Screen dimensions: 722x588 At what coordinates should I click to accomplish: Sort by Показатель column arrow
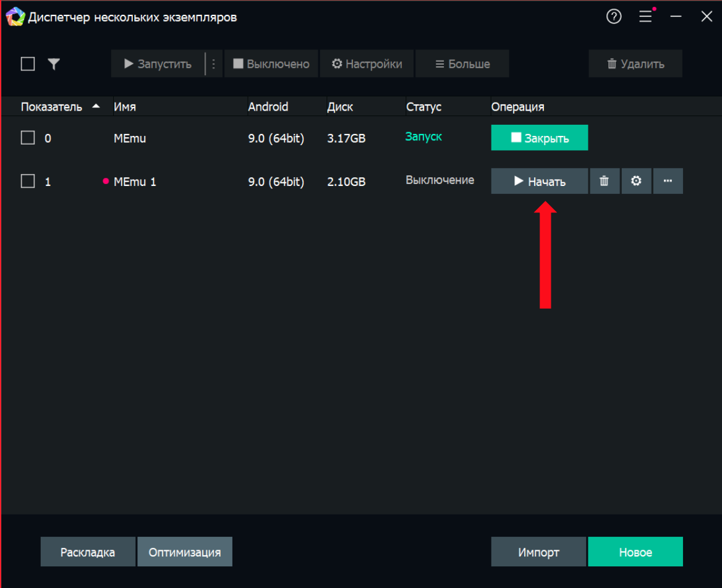coord(96,106)
